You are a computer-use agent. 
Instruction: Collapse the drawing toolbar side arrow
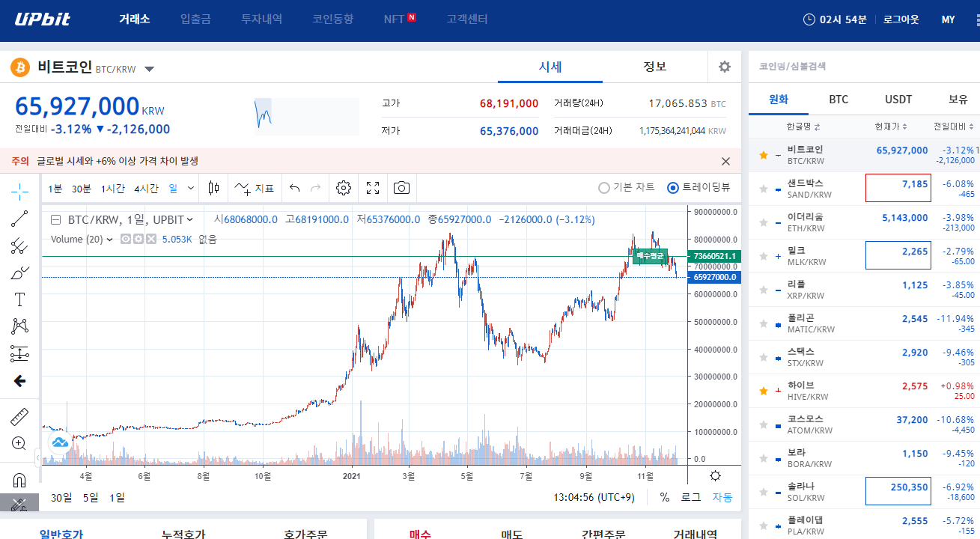37,457
